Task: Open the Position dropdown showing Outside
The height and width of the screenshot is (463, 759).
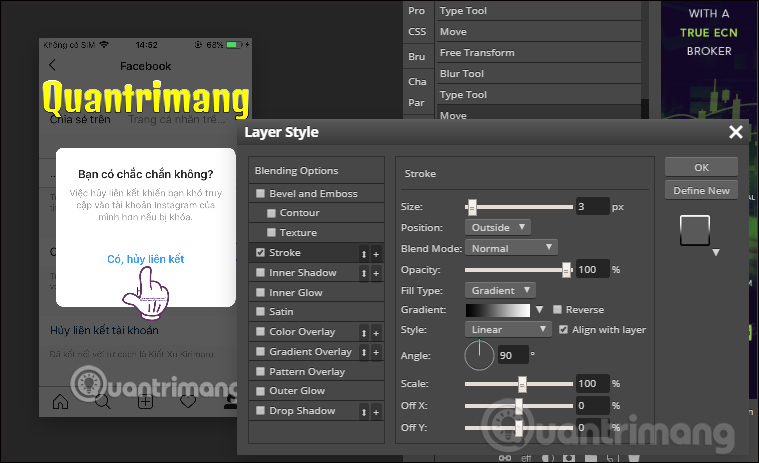Action: tap(498, 227)
